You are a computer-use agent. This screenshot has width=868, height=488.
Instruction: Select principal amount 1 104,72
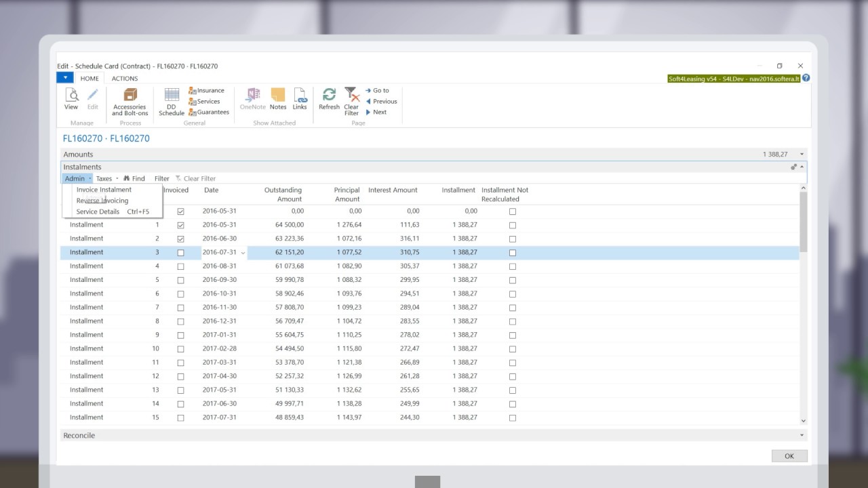(x=349, y=321)
